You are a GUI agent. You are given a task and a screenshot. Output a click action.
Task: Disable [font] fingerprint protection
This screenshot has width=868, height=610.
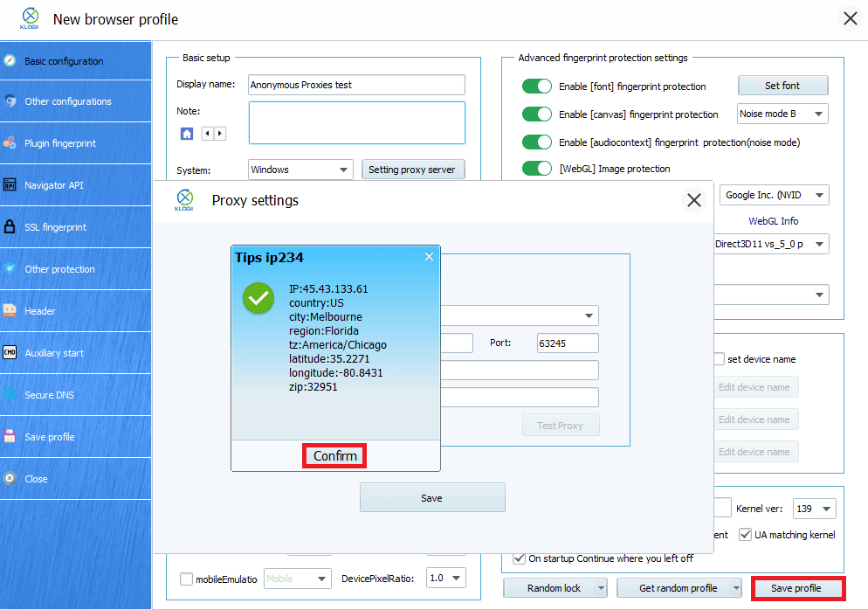[x=536, y=85]
